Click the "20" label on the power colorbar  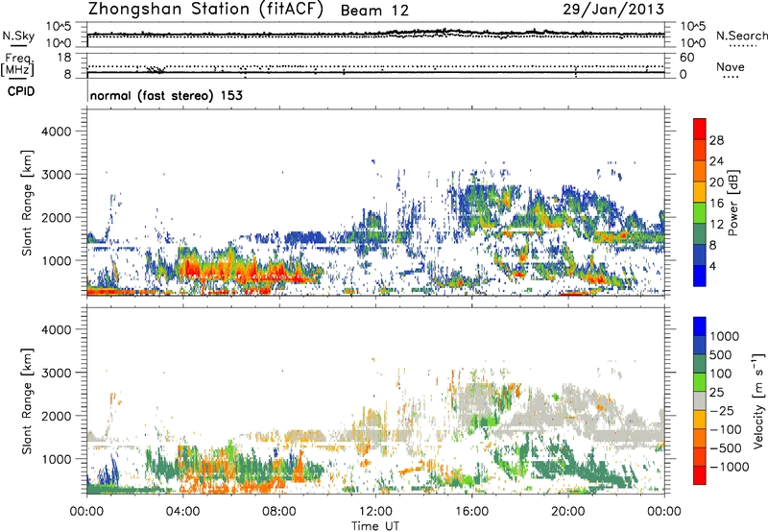coord(716,182)
